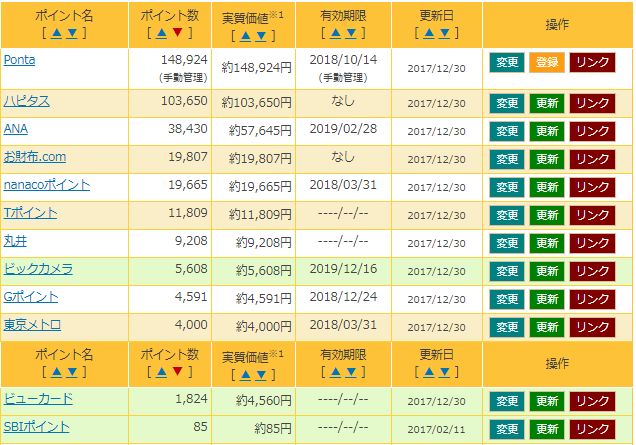The height and width of the screenshot is (445, 636).
Task: Click リンク button in 東京メトロ row
Action: click(592, 327)
